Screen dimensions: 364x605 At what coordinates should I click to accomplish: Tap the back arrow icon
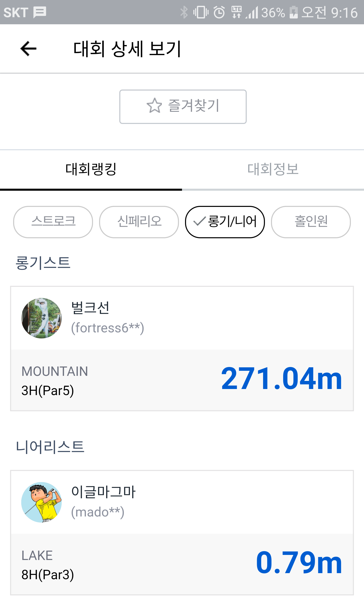28,49
